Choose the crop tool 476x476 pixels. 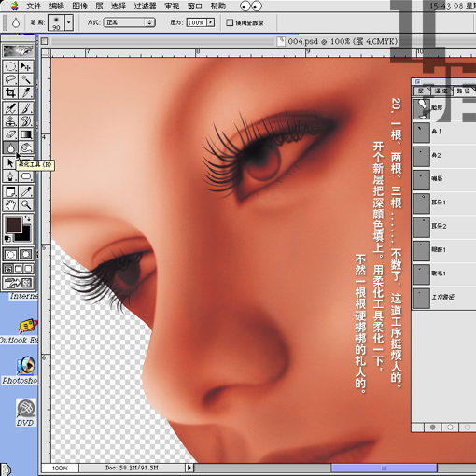(10, 92)
